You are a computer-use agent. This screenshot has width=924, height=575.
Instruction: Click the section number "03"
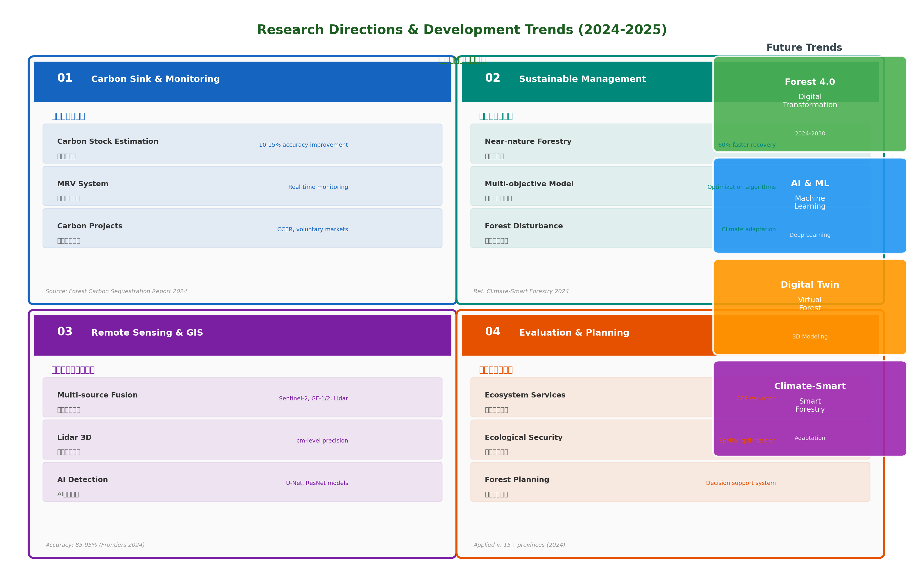click(65, 332)
